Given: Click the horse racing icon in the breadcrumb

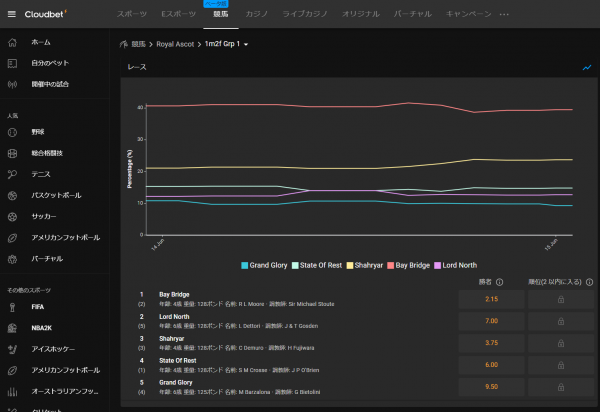Looking at the screenshot, I should coord(123,44).
